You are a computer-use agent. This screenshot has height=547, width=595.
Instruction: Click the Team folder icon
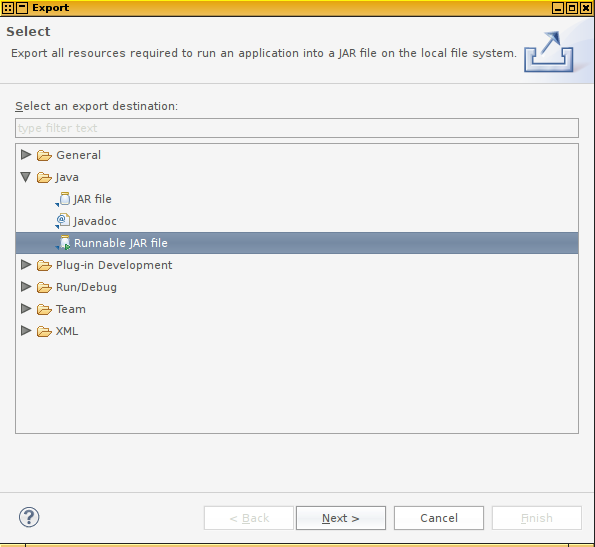[44, 309]
